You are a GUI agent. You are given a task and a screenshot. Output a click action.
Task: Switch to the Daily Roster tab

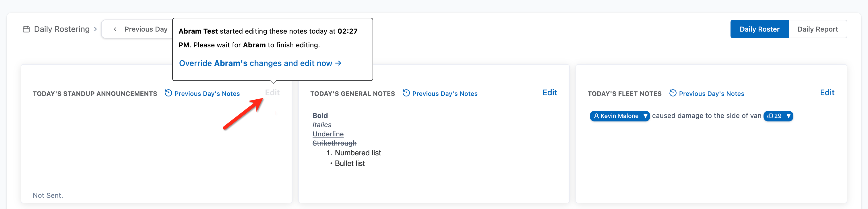point(759,29)
